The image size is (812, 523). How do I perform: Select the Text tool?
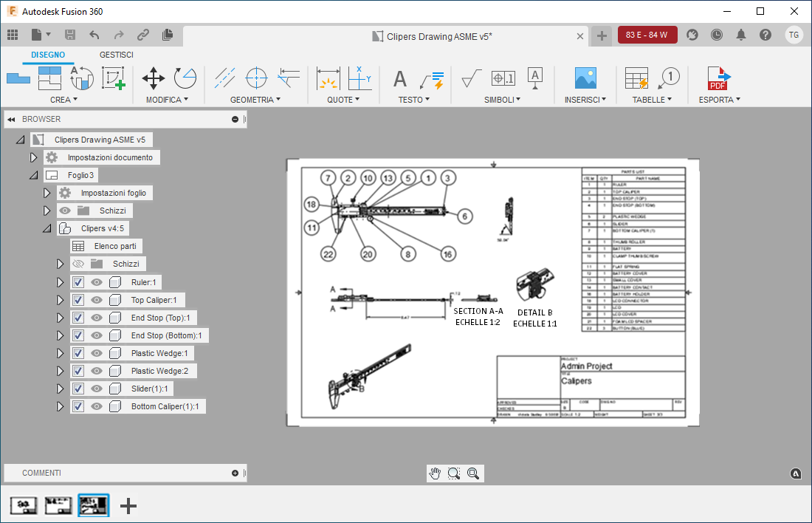click(400, 79)
